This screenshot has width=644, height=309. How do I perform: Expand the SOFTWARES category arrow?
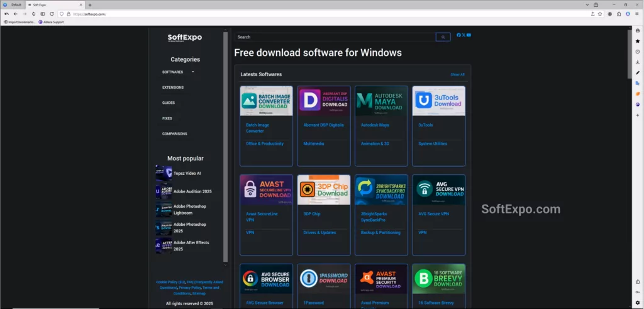(x=193, y=72)
